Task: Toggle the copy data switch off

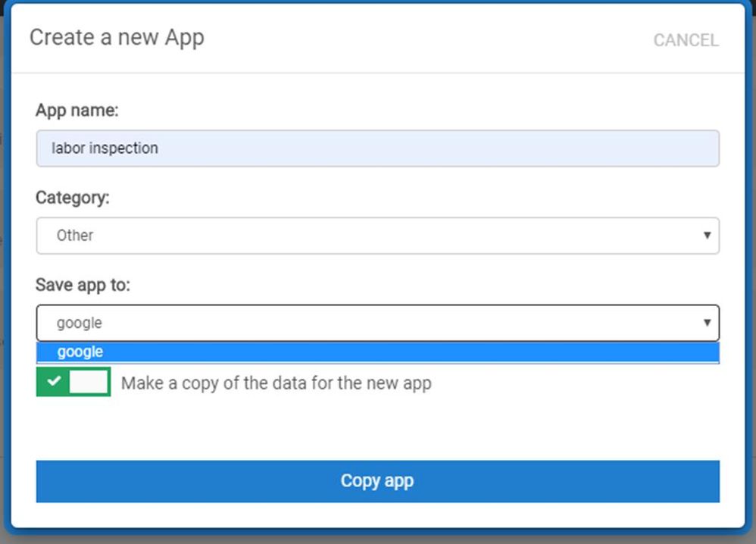Action: [x=73, y=381]
